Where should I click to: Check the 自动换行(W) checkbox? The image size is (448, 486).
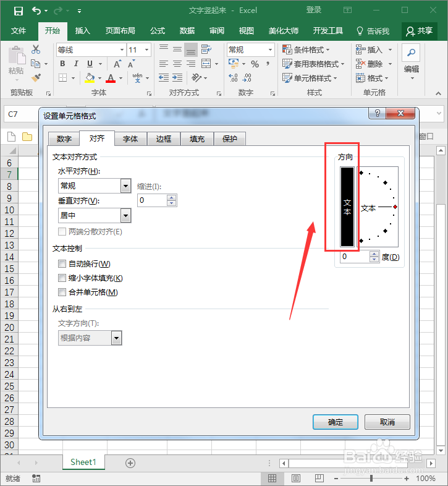pyautogui.click(x=62, y=264)
